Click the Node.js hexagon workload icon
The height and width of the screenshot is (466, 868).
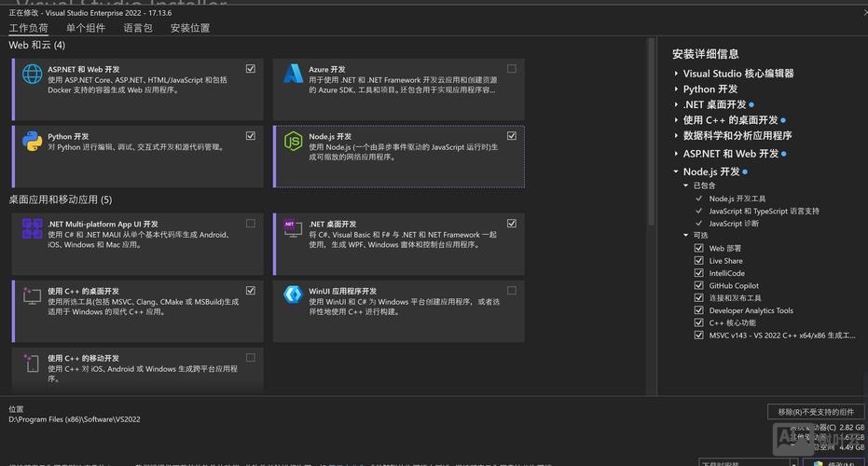point(293,141)
